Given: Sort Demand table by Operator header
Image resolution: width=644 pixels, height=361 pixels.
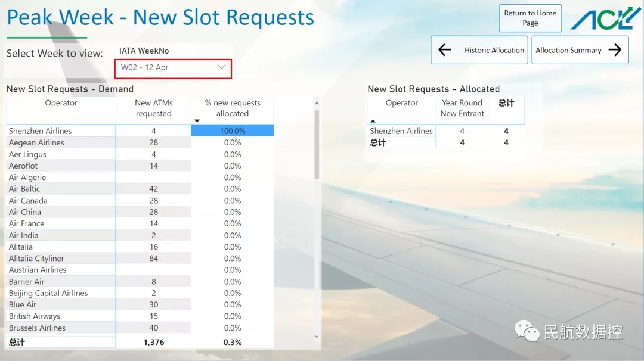Looking at the screenshot, I should pyautogui.click(x=61, y=103).
